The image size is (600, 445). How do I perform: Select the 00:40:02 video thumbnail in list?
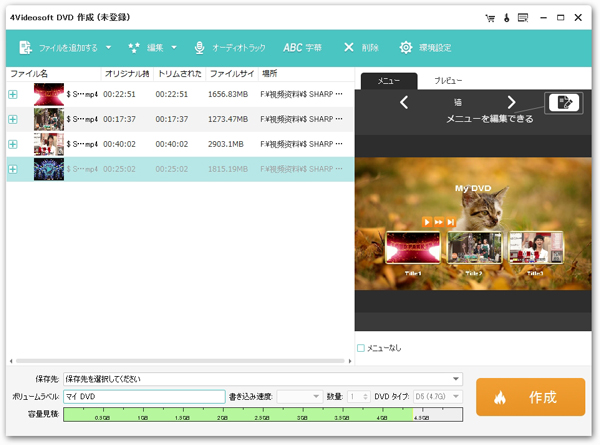click(49, 144)
